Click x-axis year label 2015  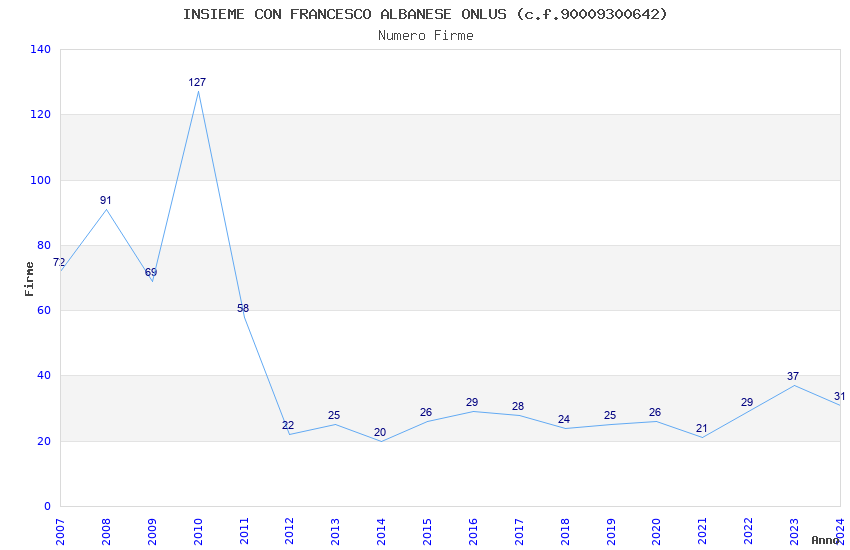click(427, 532)
